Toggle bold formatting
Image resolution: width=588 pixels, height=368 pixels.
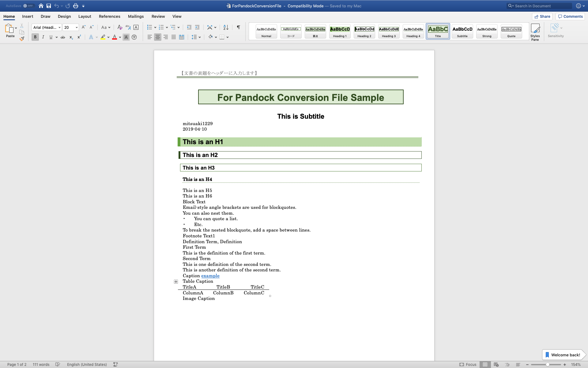tap(35, 37)
